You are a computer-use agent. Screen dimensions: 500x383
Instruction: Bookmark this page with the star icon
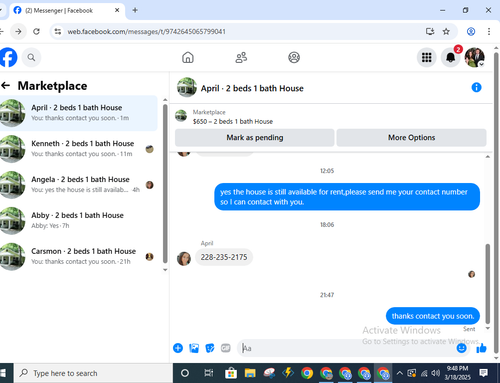[x=446, y=31]
